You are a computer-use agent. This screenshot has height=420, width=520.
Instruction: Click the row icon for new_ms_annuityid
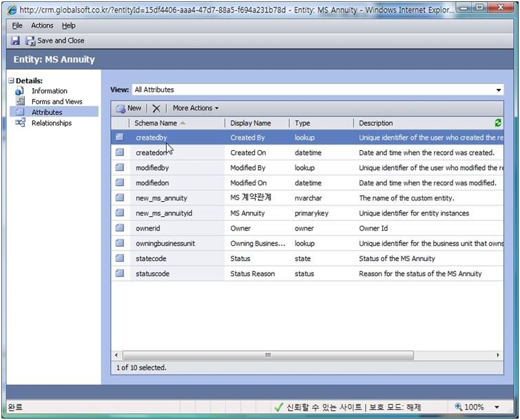click(x=120, y=213)
